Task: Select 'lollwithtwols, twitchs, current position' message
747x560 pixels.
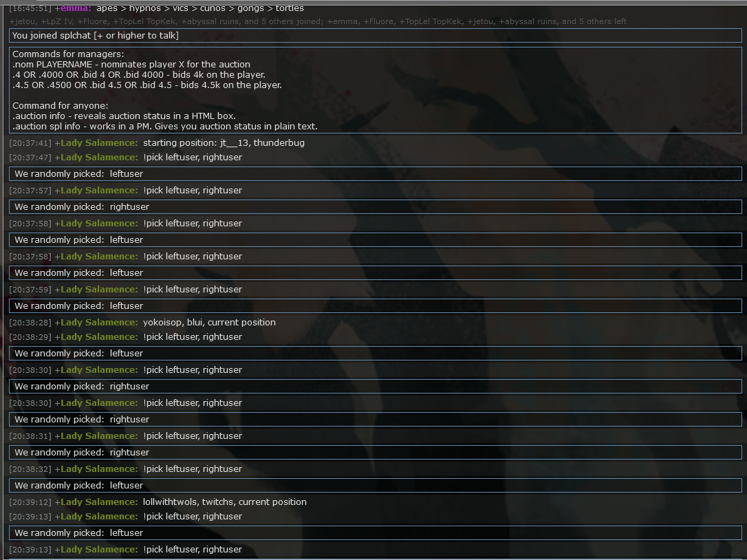Action: point(224,502)
